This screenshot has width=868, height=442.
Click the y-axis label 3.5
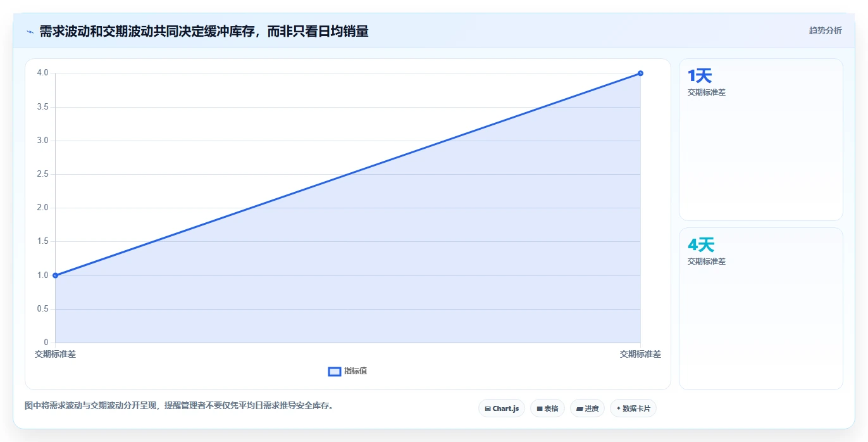pyautogui.click(x=43, y=107)
